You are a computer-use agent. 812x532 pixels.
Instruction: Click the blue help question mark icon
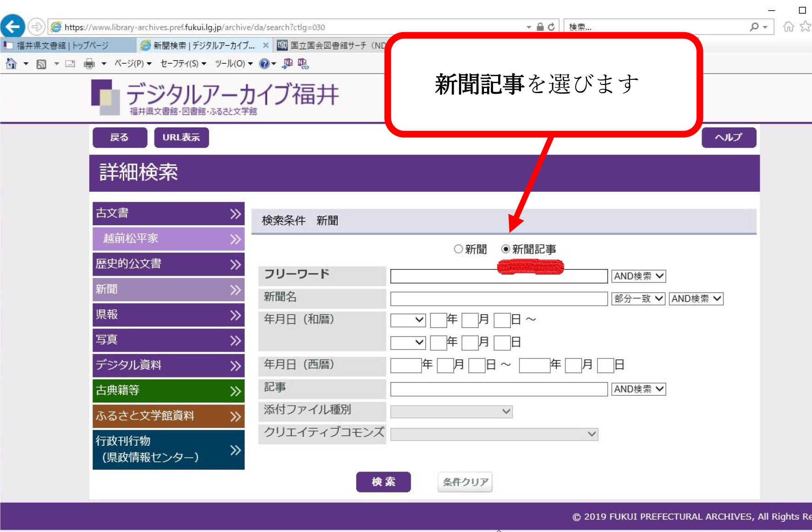tap(264, 64)
